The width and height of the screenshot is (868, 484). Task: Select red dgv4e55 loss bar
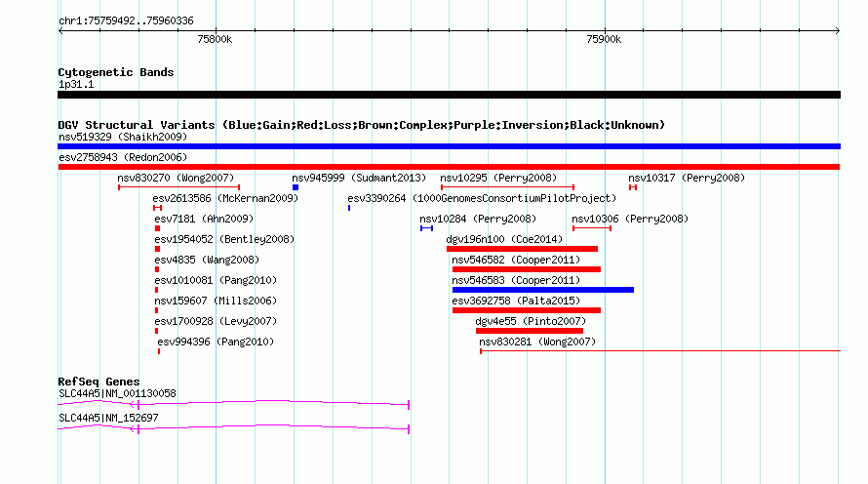[530, 331]
